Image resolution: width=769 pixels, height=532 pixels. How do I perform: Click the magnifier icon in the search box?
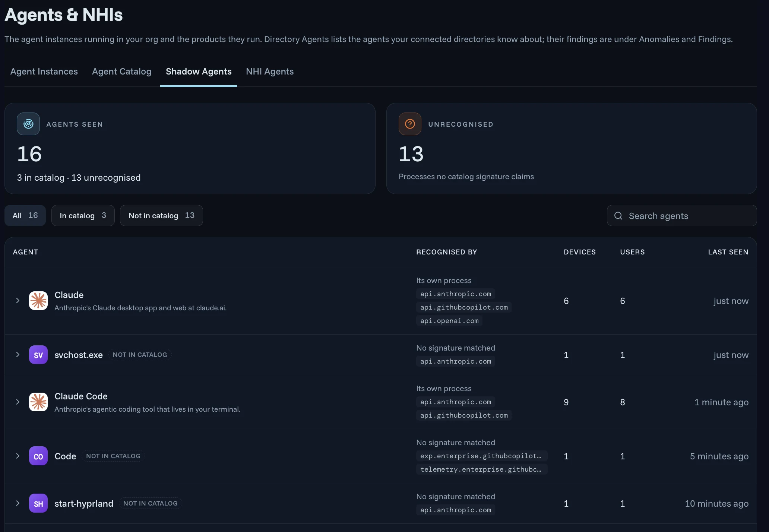point(618,216)
